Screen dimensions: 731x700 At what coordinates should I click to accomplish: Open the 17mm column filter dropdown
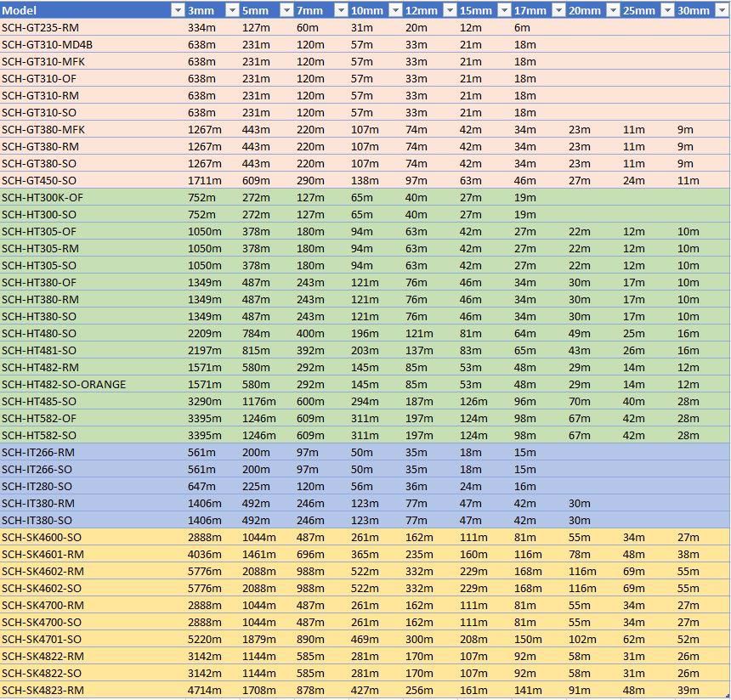(558, 10)
